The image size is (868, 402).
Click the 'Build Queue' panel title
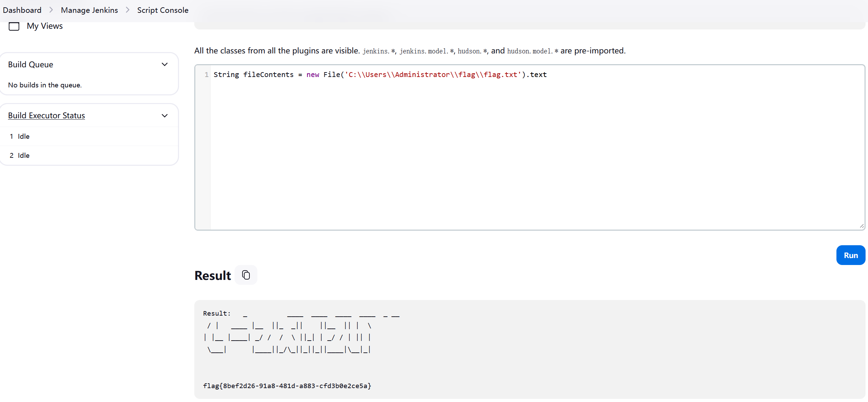click(31, 65)
